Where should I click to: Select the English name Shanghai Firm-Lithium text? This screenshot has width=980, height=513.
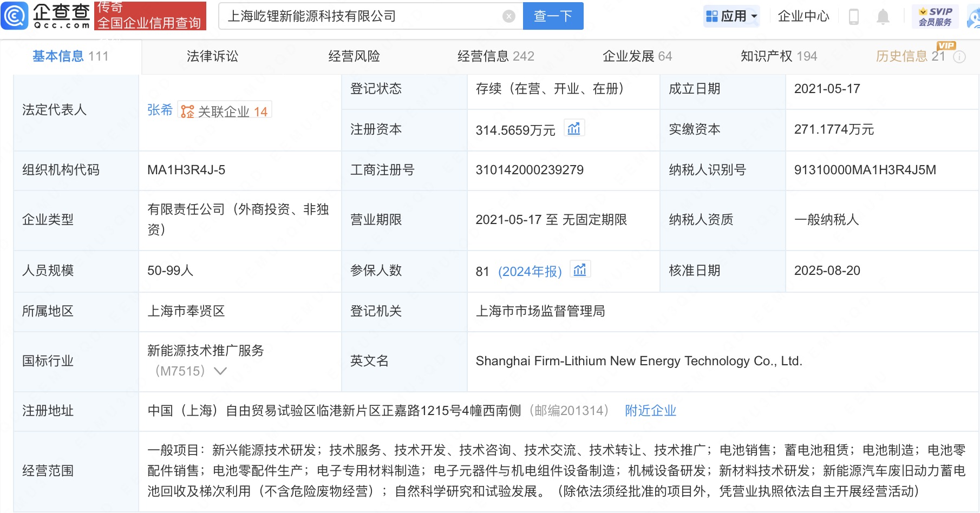pyautogui.click(x=639, y=361)
